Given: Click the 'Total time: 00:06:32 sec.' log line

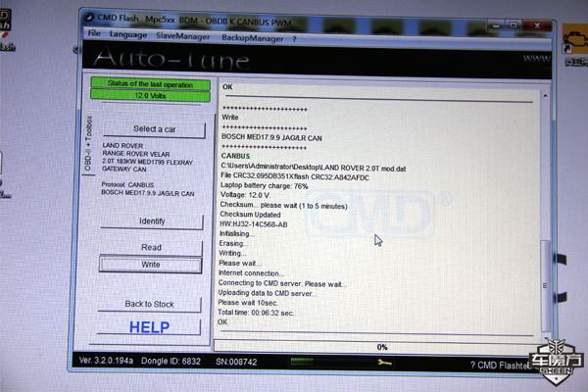Looking at the screenshot, I should tap(256, 313).
